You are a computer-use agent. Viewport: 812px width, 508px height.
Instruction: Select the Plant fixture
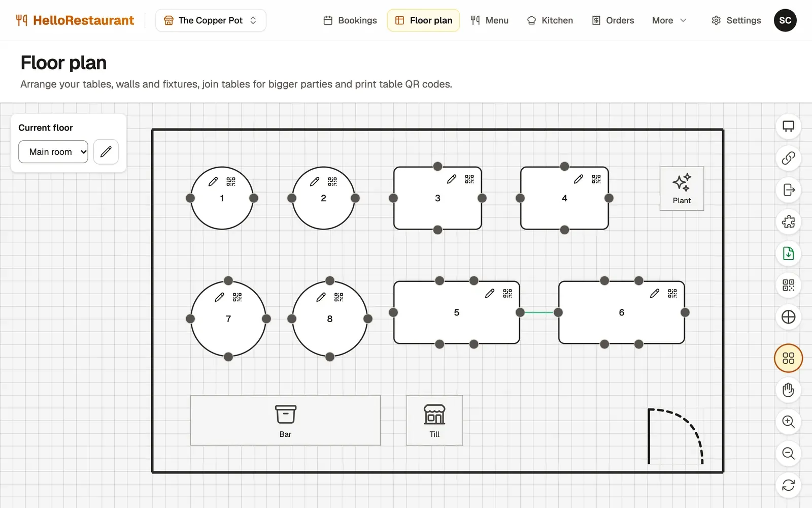tap(682, 188)
